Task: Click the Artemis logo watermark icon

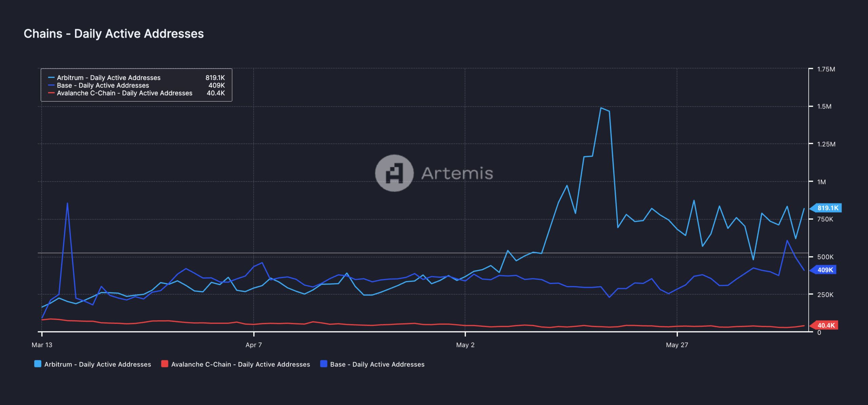Action: click(x=394, y=173)
